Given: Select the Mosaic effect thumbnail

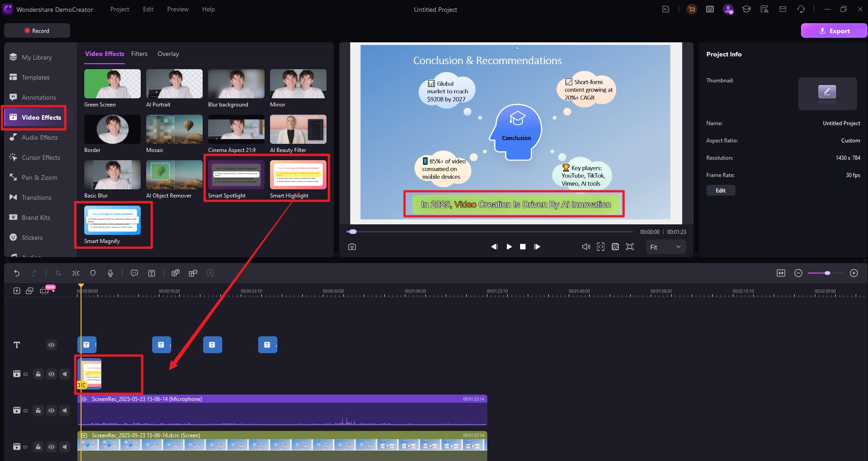Looking at the screenshot, I should (174, 129).
